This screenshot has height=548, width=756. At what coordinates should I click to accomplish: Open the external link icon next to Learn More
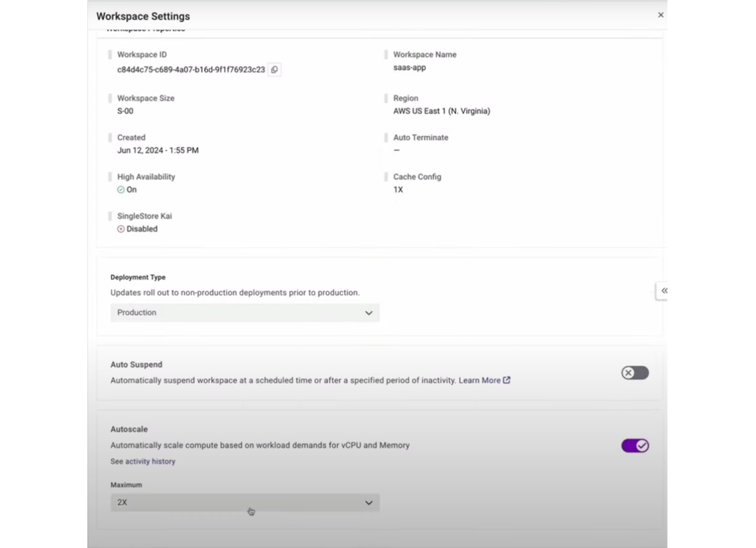[x=508, y=380]
